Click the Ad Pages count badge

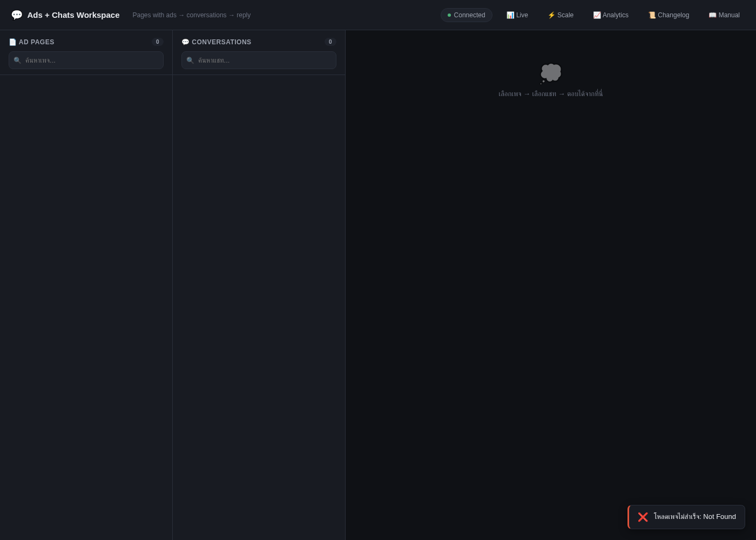point(158,42)
